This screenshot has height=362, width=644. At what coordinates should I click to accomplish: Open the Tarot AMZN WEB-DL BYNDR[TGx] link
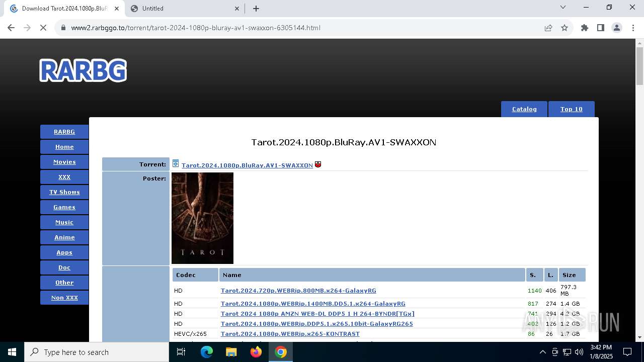tap(317, 314)
